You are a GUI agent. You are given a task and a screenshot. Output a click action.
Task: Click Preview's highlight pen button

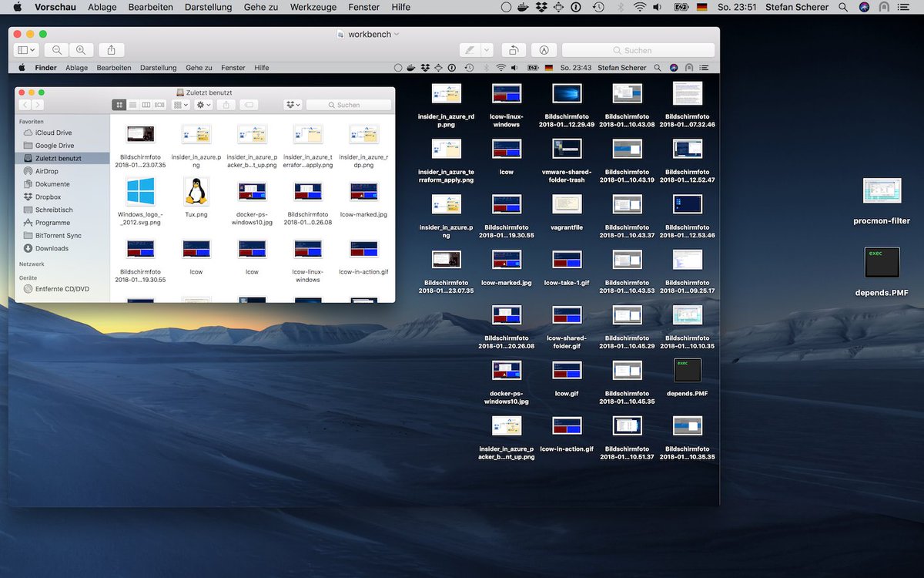(x=469, y=50)
